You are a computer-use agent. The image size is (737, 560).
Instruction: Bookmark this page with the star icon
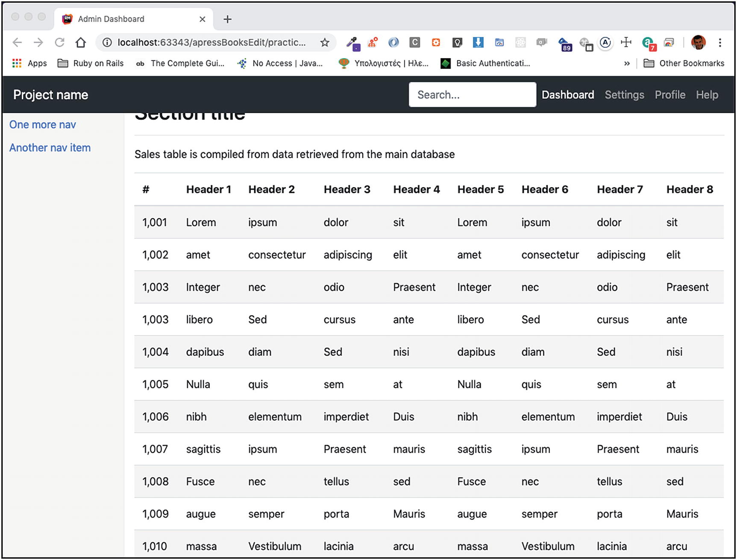[325, 42]
